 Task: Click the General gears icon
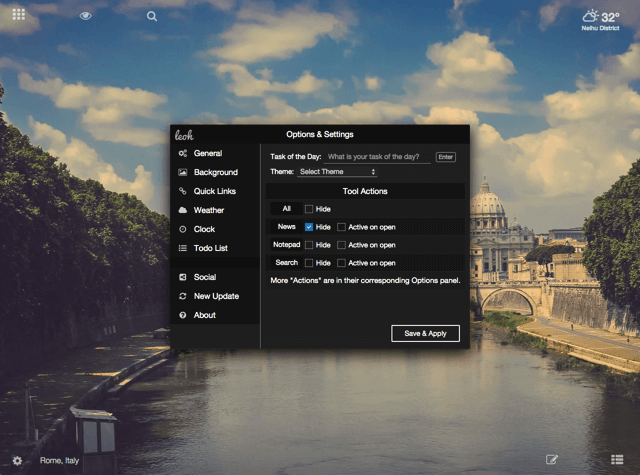pos(183,153)
